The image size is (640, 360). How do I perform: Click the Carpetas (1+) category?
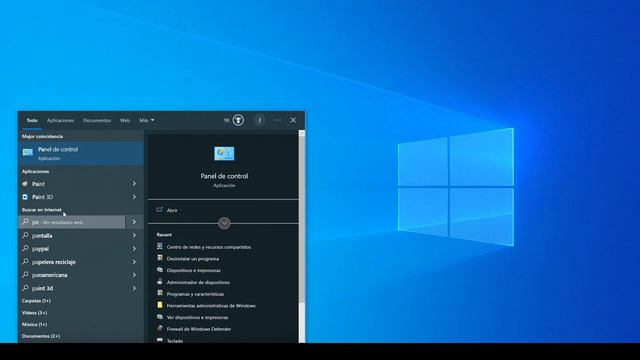pyautogui.click(x=36, y=301)
